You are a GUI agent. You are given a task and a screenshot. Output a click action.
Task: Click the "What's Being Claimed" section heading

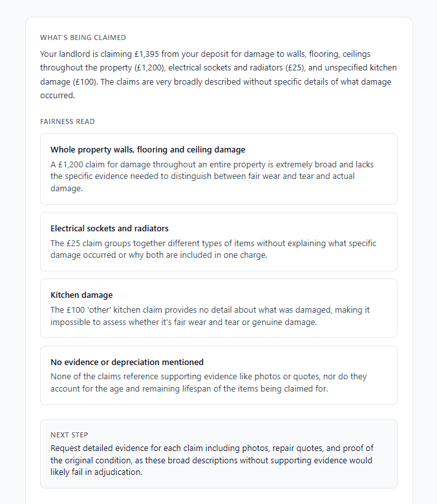pyautogui.click(x=83, y=37)
